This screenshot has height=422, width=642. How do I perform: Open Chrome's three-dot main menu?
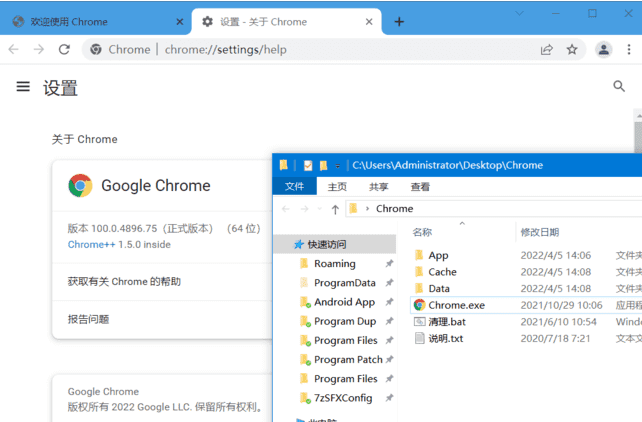tap(629, 50)
